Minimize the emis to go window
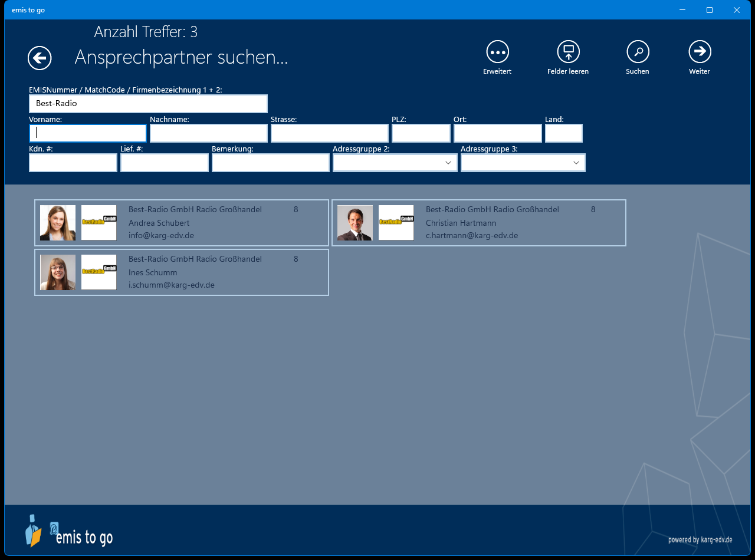The image size is (755, 560). [682, 10]
